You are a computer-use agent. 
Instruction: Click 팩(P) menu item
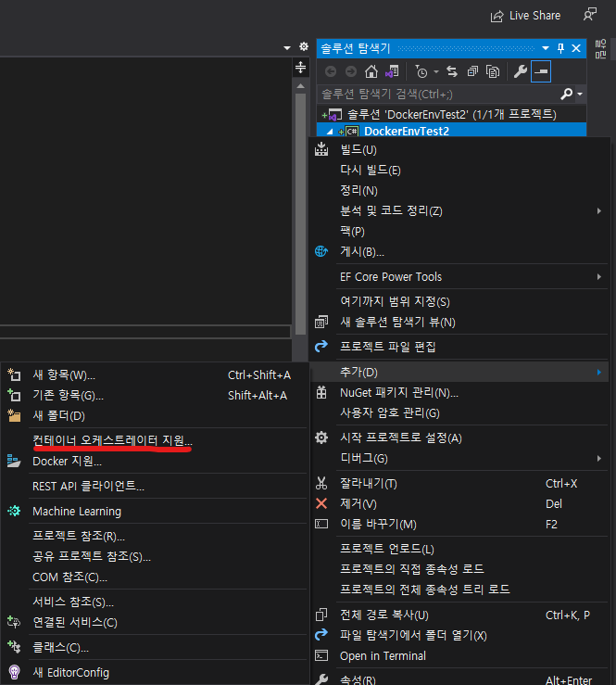pyautogui.click(x=459, y=231)
